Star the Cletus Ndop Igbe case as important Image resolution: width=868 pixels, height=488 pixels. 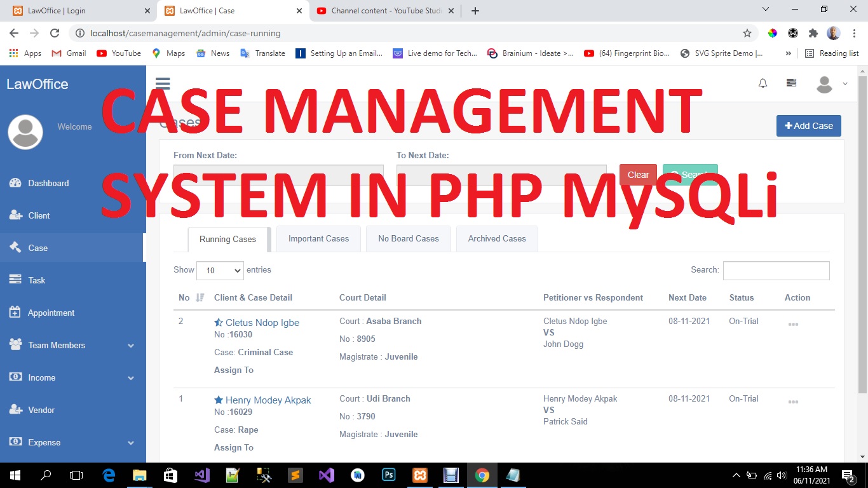[218, 322]
